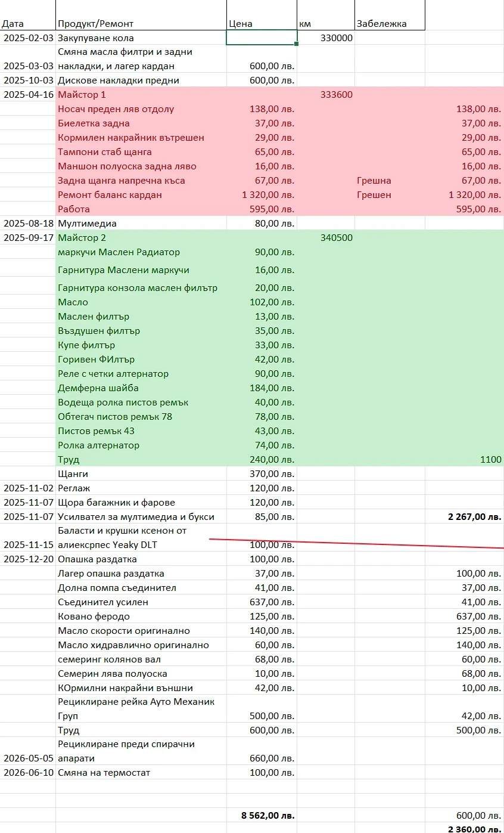
Task: Click the Майстор 1 cell
Action: pyautogui.click(x=141, y=95)
